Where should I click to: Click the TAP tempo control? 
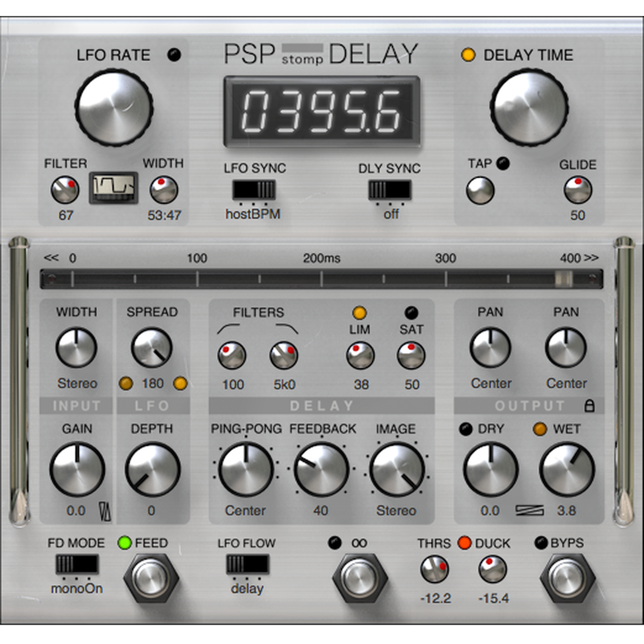coord(481,191)
